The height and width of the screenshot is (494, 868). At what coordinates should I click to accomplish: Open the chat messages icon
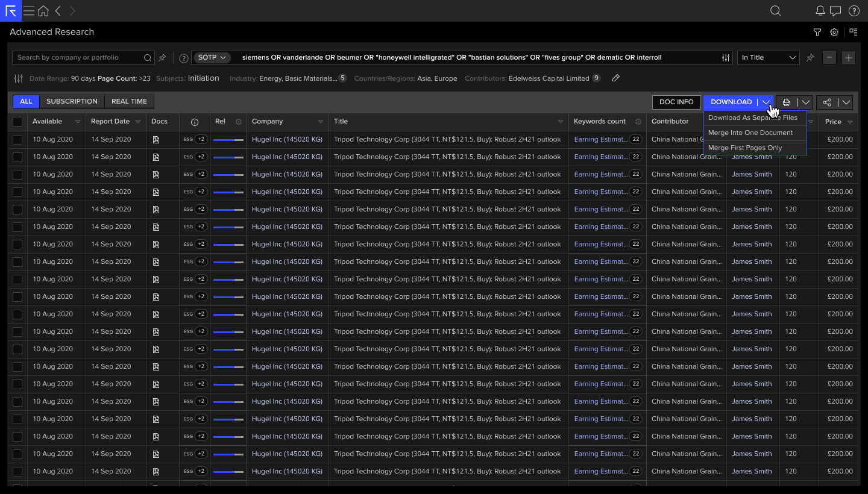click(x=835, y=11)
